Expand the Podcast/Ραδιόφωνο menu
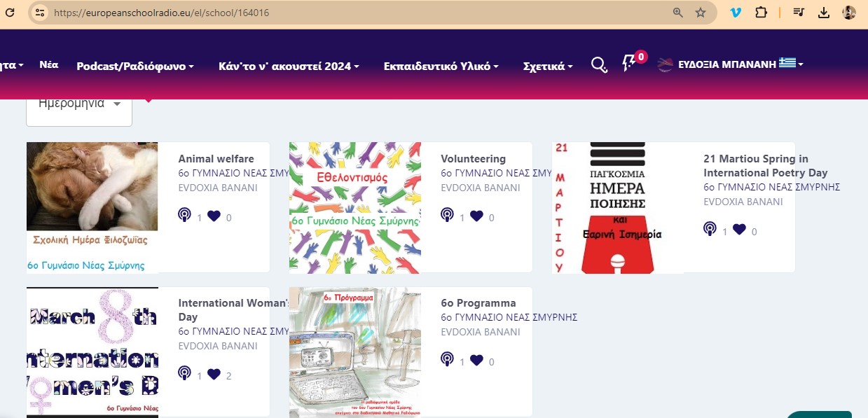 pyautogui.click(x=135, y=66)
